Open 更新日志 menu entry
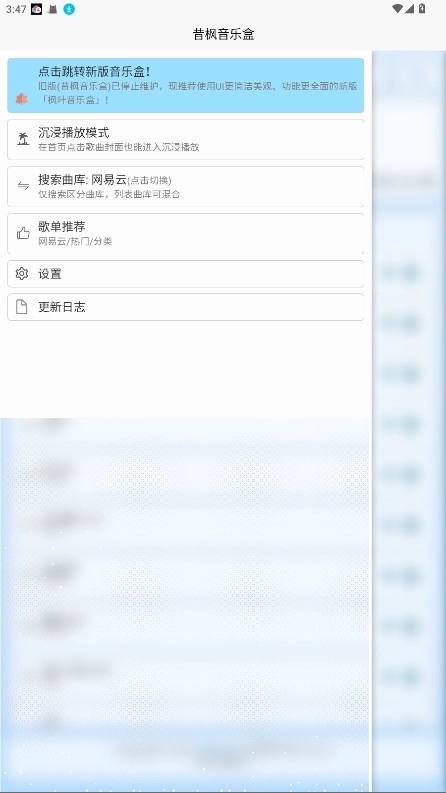 (x=186, y=307)
